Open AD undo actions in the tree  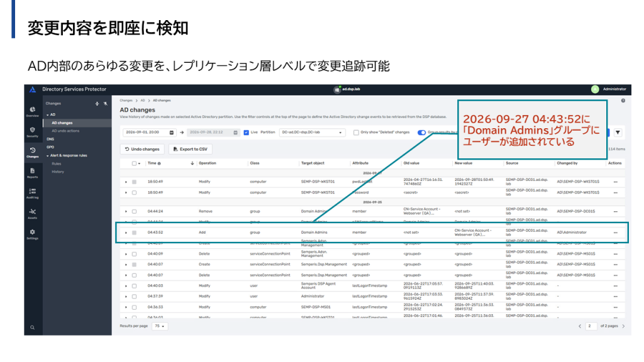click(65, 131)
